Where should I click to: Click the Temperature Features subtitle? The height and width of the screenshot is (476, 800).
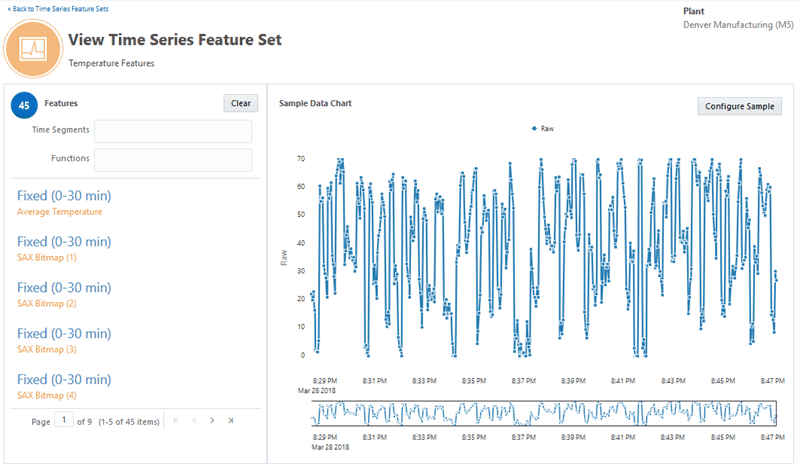click(x=111, y=63)
